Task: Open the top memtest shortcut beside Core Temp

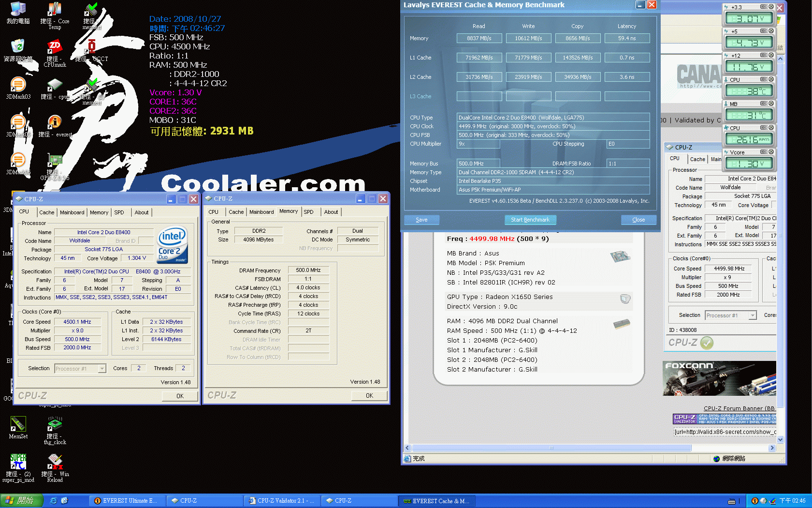Action: pyautogui.click(x=91, y=15)
